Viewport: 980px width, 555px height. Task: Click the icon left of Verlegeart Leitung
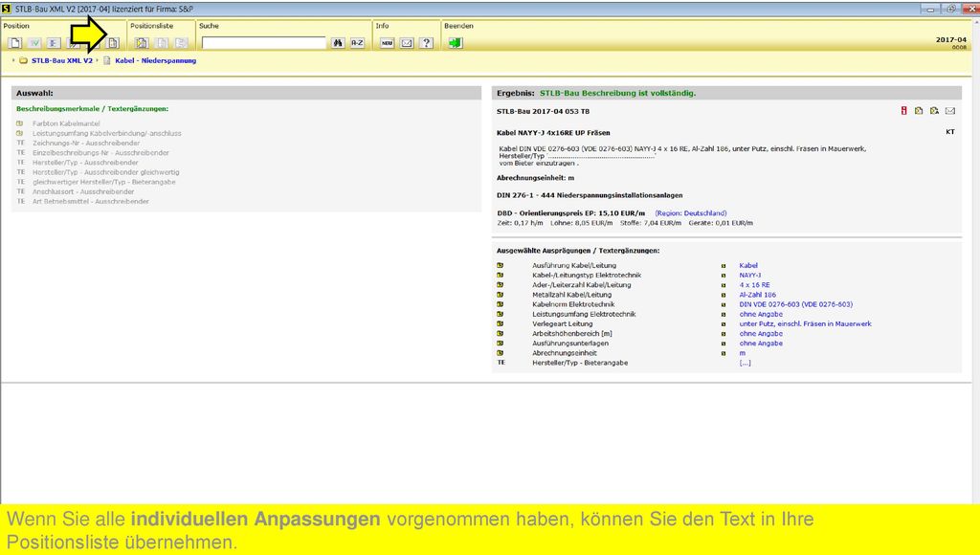500,323
